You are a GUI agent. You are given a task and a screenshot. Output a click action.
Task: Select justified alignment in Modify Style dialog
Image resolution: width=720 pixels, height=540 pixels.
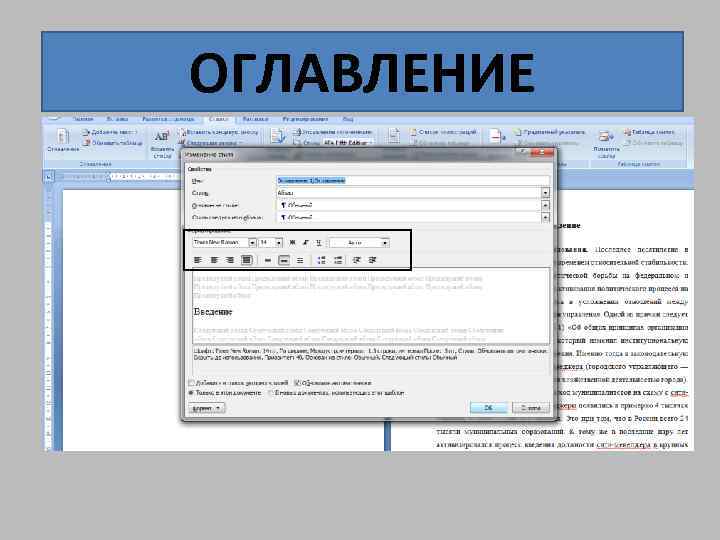(247, 260)
